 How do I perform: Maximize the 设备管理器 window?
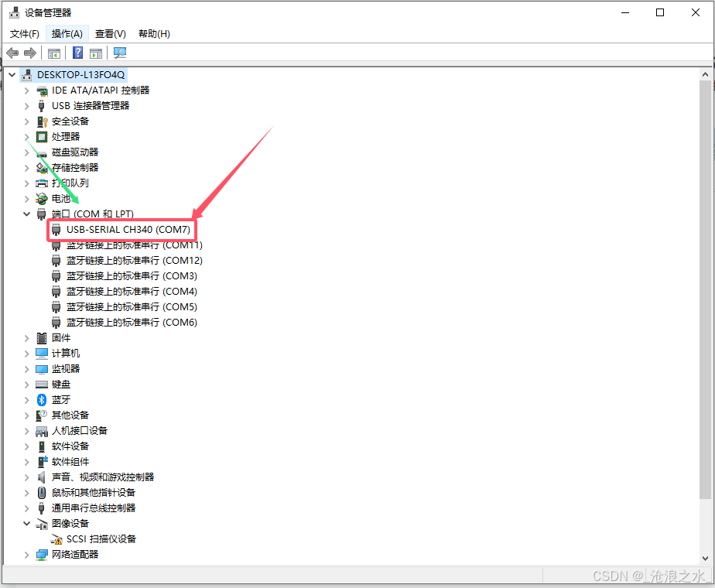coord(660,12)
